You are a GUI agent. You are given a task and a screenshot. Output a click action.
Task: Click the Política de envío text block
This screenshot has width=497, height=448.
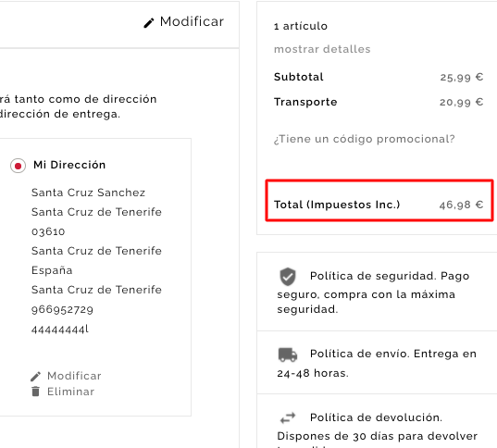click(378, 363)
